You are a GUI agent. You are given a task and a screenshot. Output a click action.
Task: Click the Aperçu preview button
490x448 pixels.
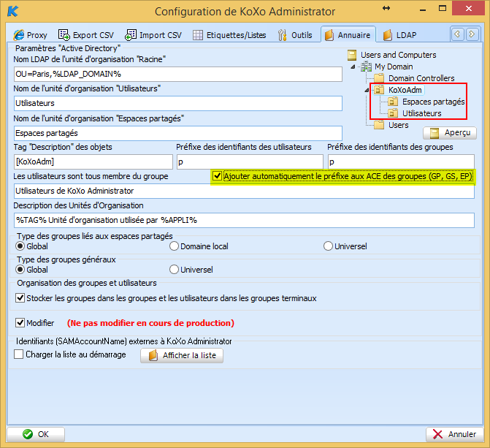click(x=450, y=133)
